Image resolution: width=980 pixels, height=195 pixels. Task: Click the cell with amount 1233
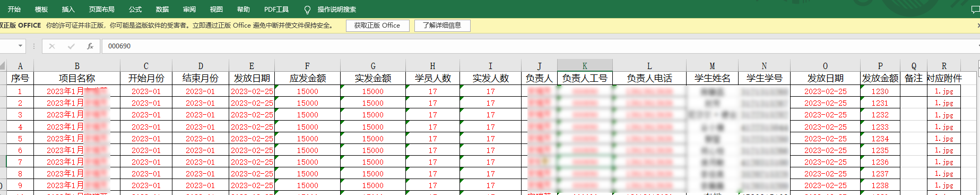pyautogui.click(x=880, y=127)
